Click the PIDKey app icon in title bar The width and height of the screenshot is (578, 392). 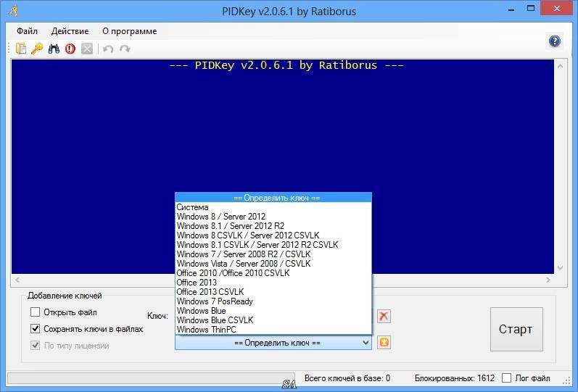(x=13, y=11)
